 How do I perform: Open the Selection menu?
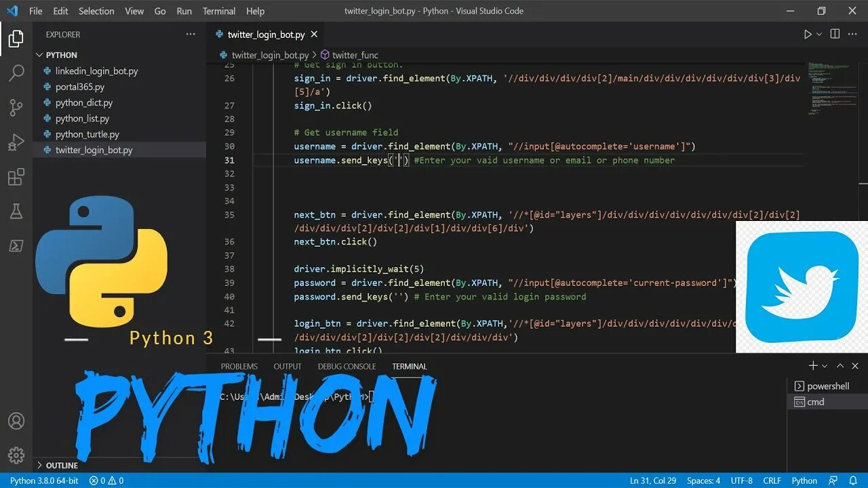96,11
